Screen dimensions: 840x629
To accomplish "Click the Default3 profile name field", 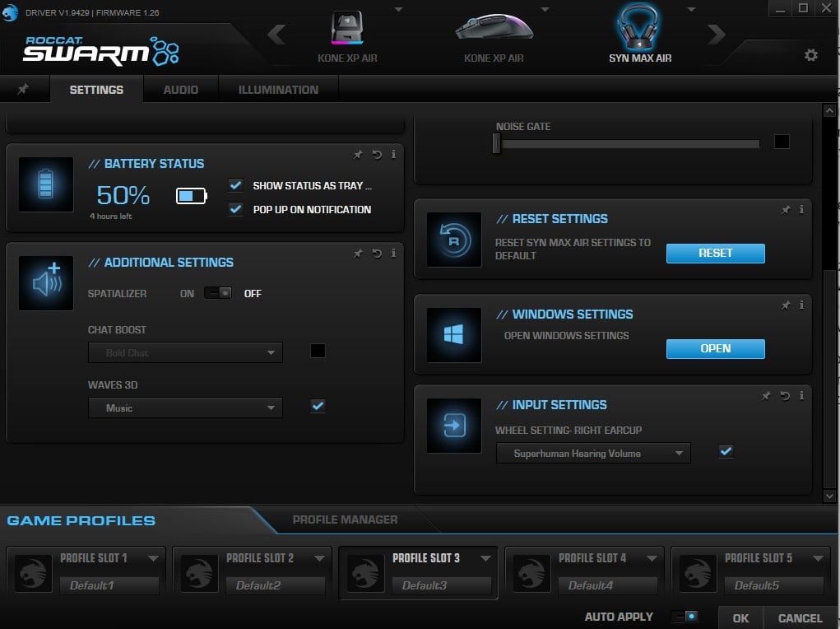I will [x=442, y=585].
